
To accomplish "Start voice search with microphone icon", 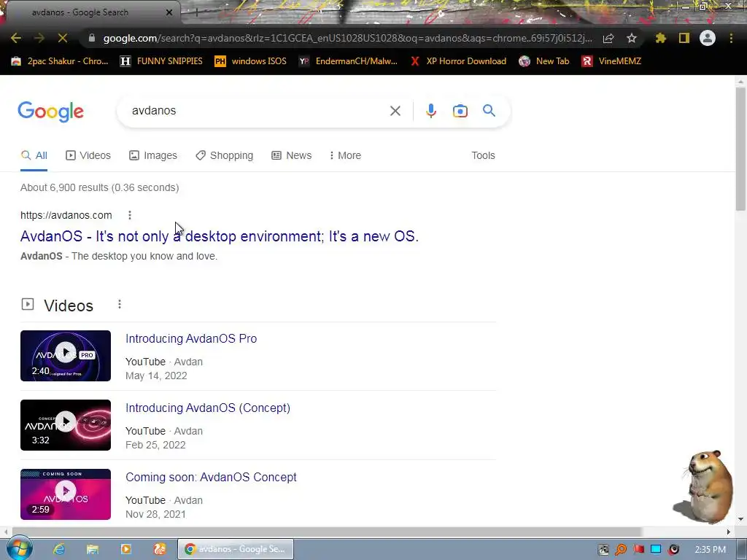I will [430, 111].
